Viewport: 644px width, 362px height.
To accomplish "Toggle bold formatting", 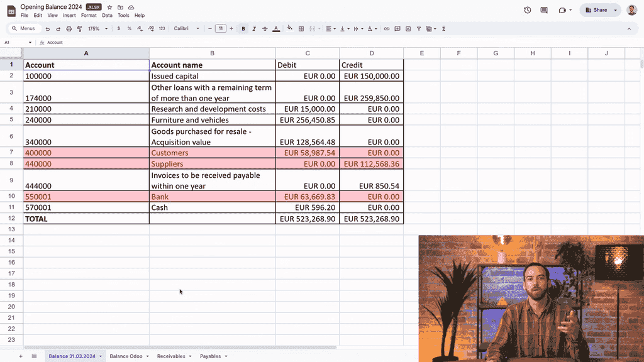I will tap(243, 29).
